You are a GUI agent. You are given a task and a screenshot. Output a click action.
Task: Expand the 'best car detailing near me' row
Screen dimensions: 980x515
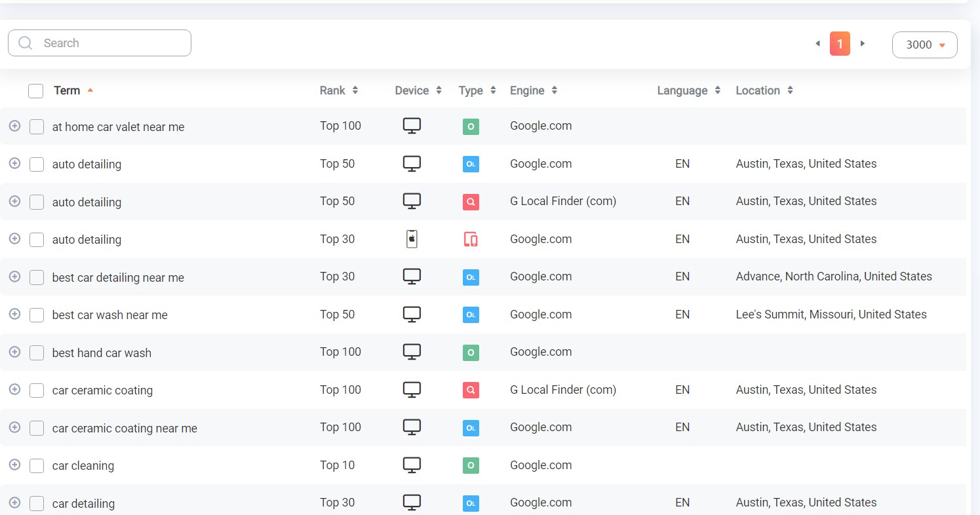coord(14,277)
